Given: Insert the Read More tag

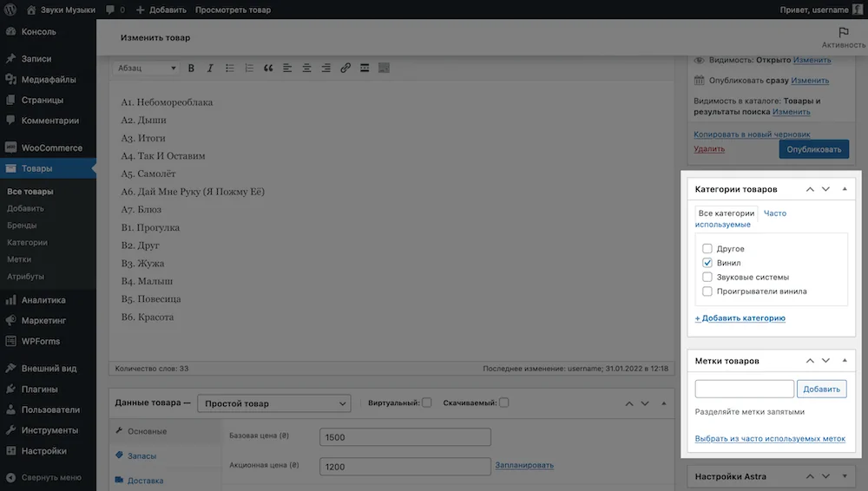Looking at the screenshot, I should click(x=365, y=68).
